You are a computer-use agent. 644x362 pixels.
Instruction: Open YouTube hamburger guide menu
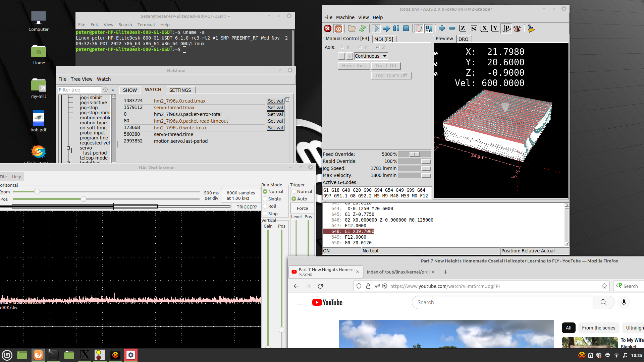[x=300, y=302]
